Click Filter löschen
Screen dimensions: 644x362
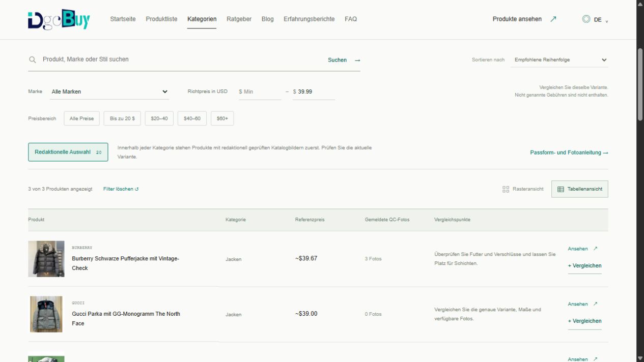click(x=121, y=189)
